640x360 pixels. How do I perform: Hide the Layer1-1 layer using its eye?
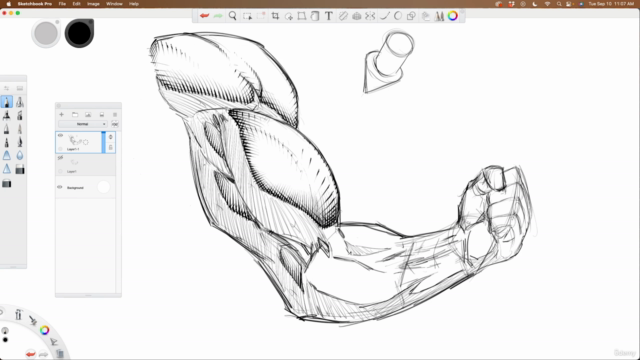[x=60, y=135]
